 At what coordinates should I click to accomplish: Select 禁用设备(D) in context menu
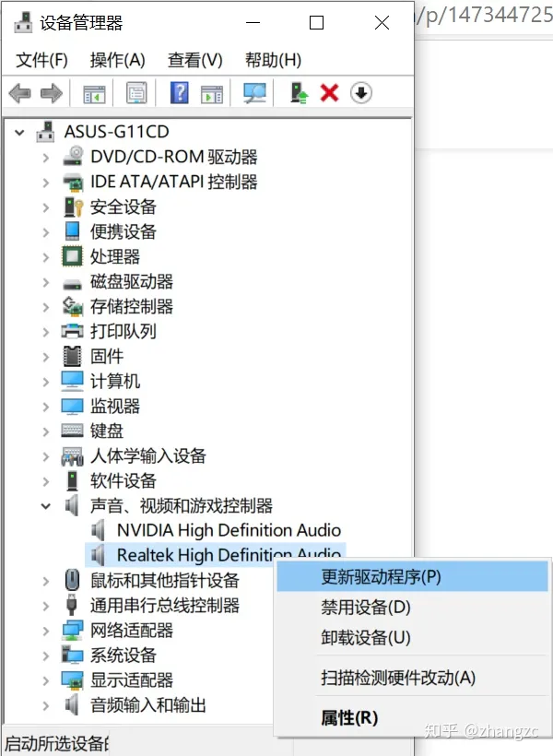[366, 608]
